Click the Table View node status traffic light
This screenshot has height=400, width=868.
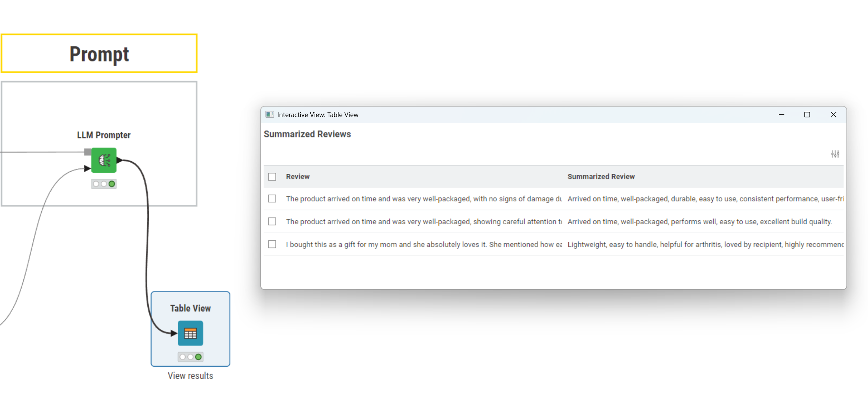[190, 357]
